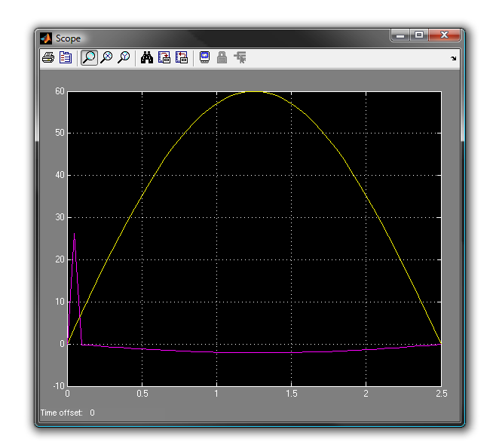Screen dimensions: 493x448
Task: Restore saved axes settings
Action: pos(182,57)
